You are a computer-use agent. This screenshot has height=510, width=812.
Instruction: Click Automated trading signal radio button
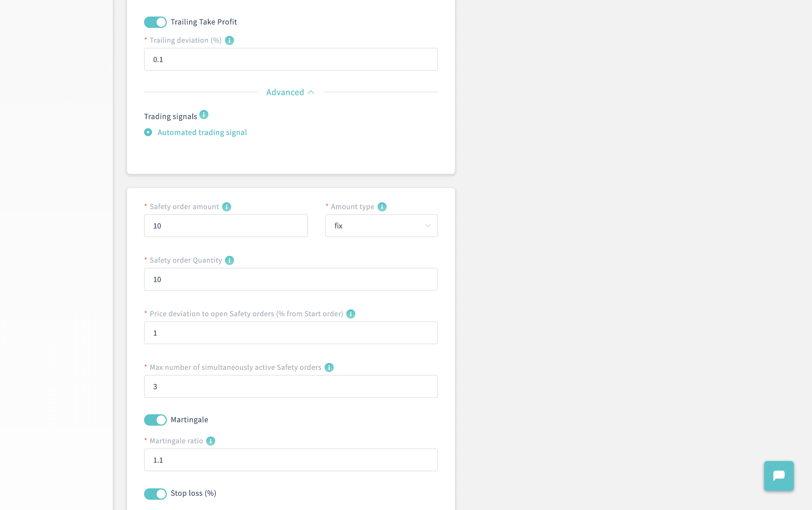tap(148, 132)
